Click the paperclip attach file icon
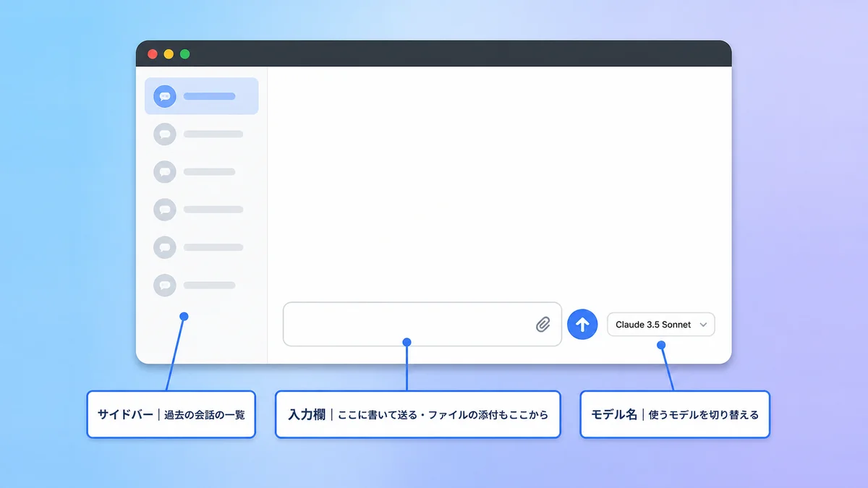Viewport: 868px width, 488px height. [x=543, y=325]
